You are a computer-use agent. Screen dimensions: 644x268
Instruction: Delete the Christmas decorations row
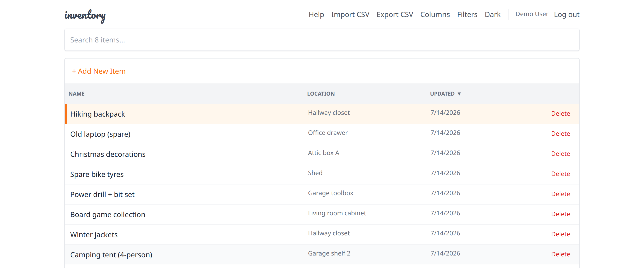click(x=561, y=154)
